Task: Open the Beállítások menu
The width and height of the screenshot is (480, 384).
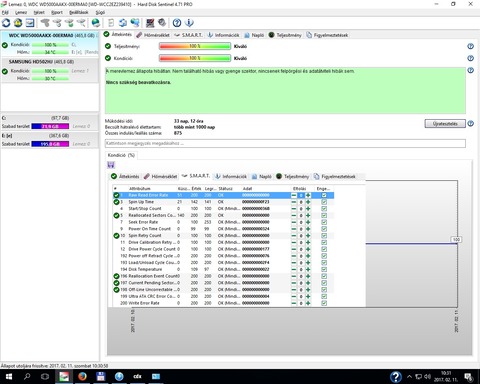Action: [x=79, y=12]
